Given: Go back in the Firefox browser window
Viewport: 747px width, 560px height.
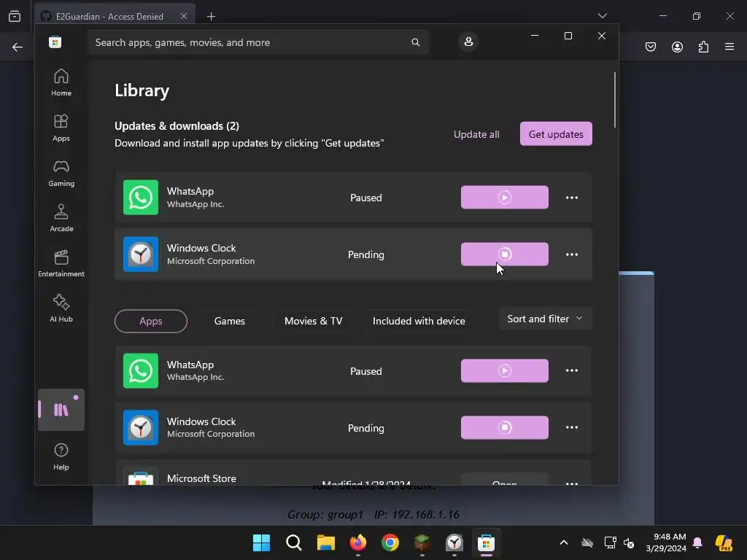Looking at the screenshot, I should tap(18, 47).
